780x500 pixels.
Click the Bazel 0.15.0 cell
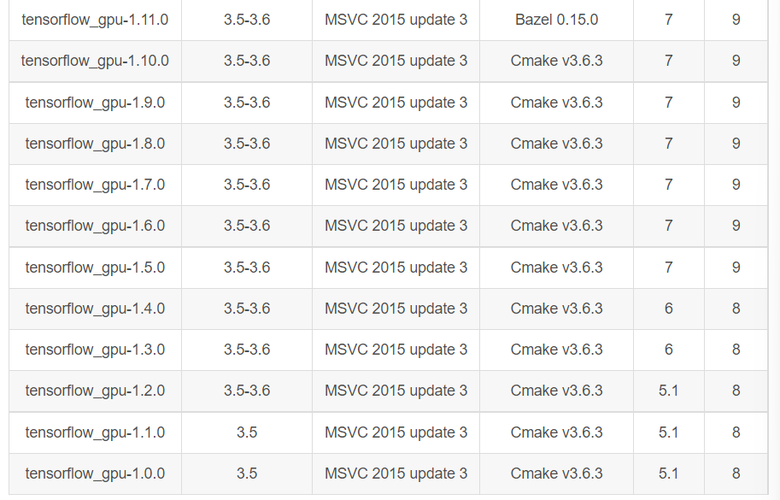[x=556, y=20]
